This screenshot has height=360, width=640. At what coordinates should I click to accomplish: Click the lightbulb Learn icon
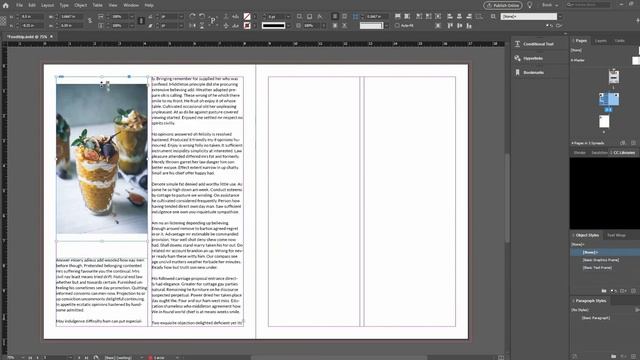tap(530, 5)
